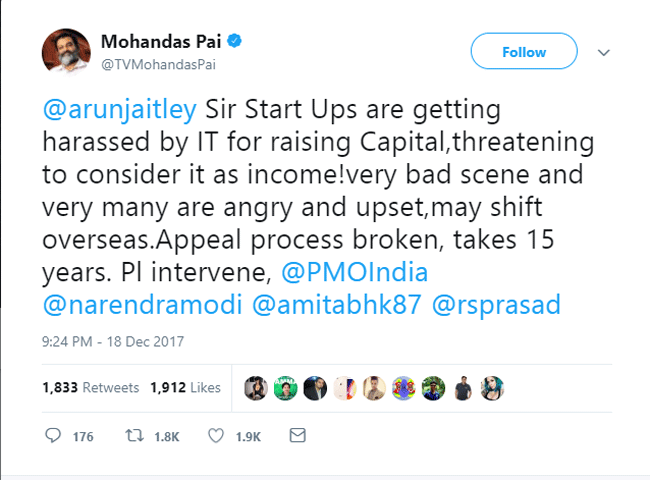Image resolution: width=650 pixels, height=480 pixels.
Task: Click the Follow button
Action: click(x=524, y=52)
